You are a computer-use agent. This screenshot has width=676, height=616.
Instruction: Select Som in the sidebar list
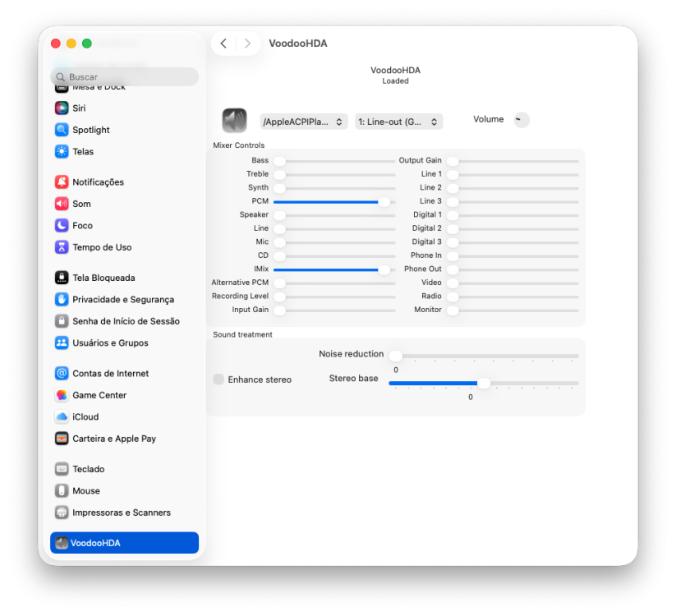[125, 204]
